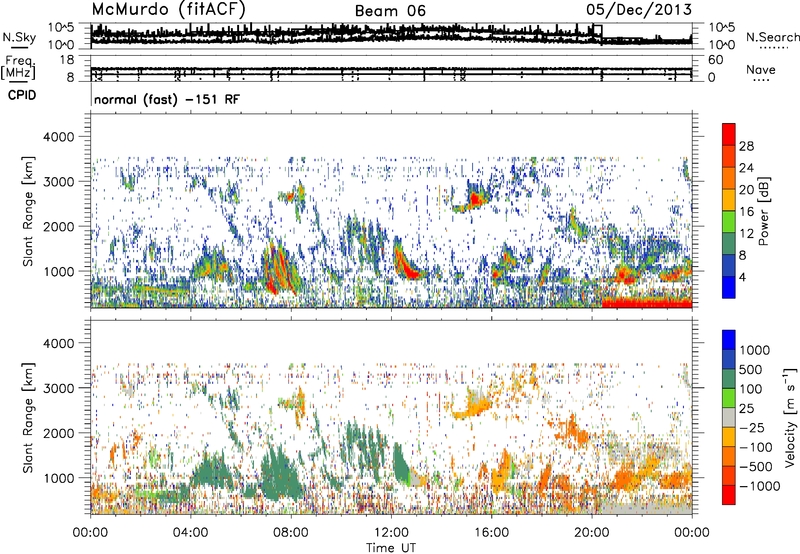
Task: Click the Nave axis value 60
Action: [716, 60]
